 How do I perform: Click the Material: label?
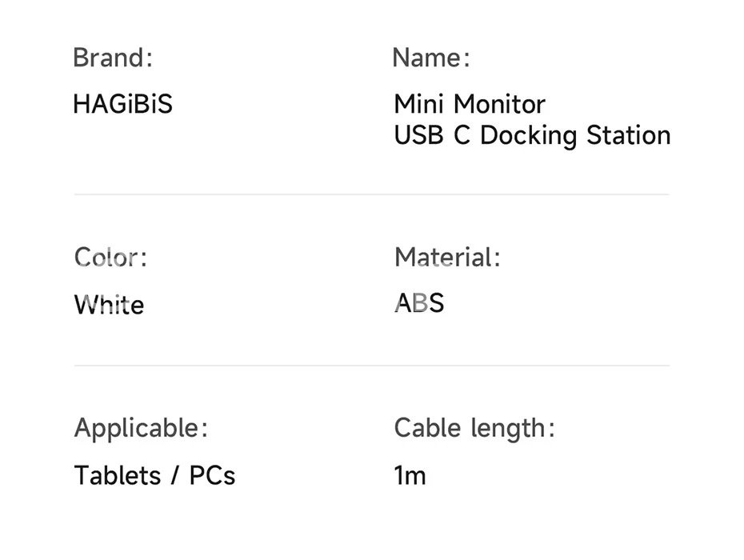[446, 258]
